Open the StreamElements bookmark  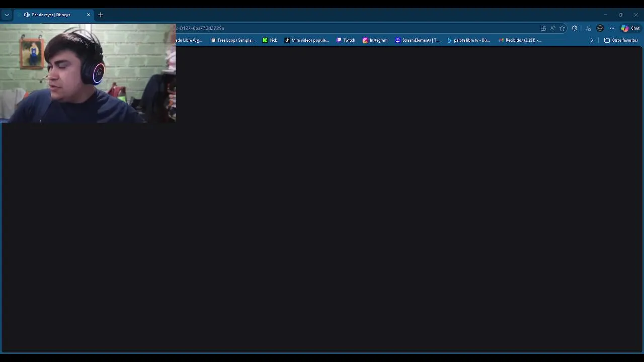(x=417, y=40)
